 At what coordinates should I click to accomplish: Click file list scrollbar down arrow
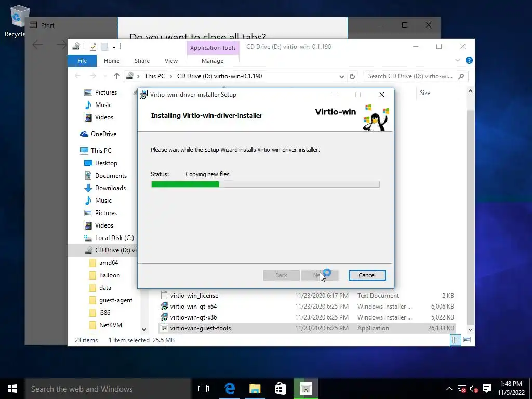470,329
